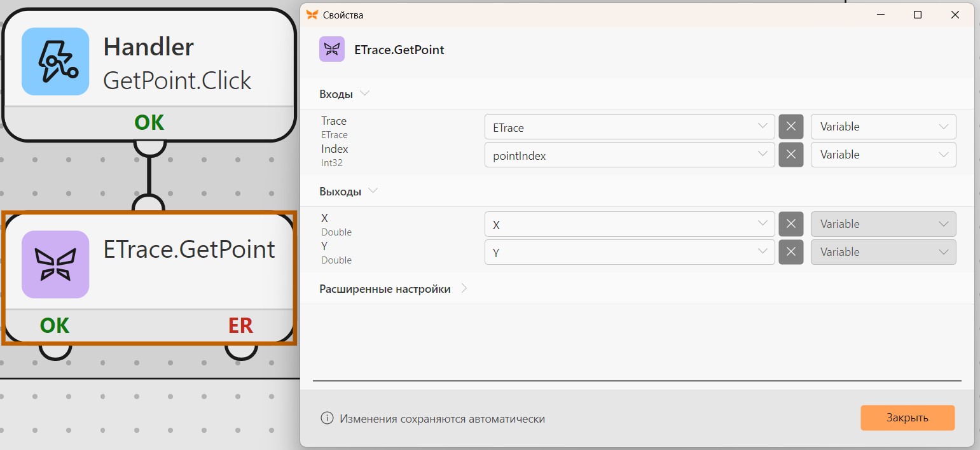Clear the Index input value
The image size is (980, 450).
point(791,155)
